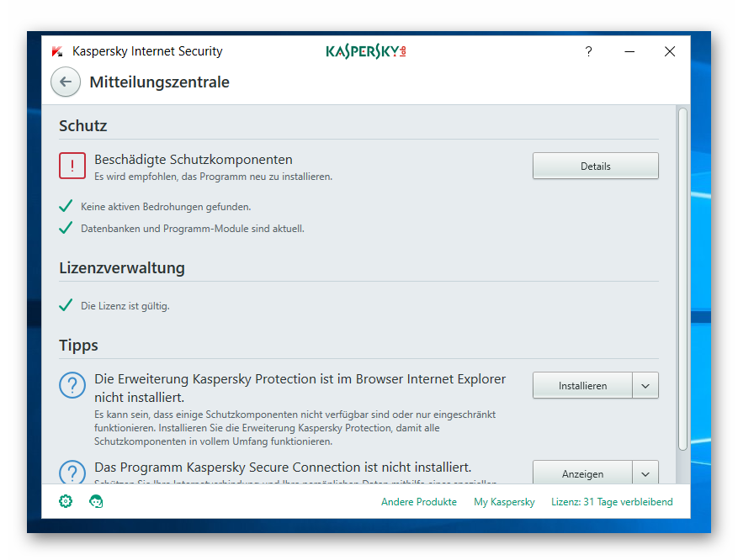Click checkmark next to 'Datenbanken und Programm-Module'
Viewport: 738px width, 560px height.
click(66, 228)
